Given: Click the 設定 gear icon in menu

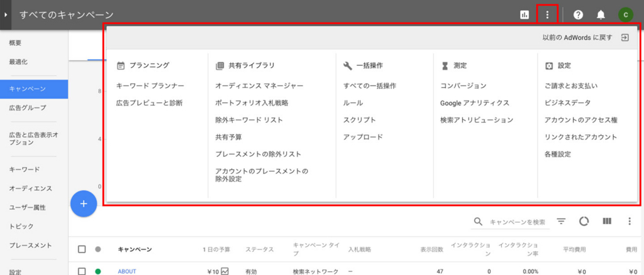Looking at the screenshot, I should point(549,65).
